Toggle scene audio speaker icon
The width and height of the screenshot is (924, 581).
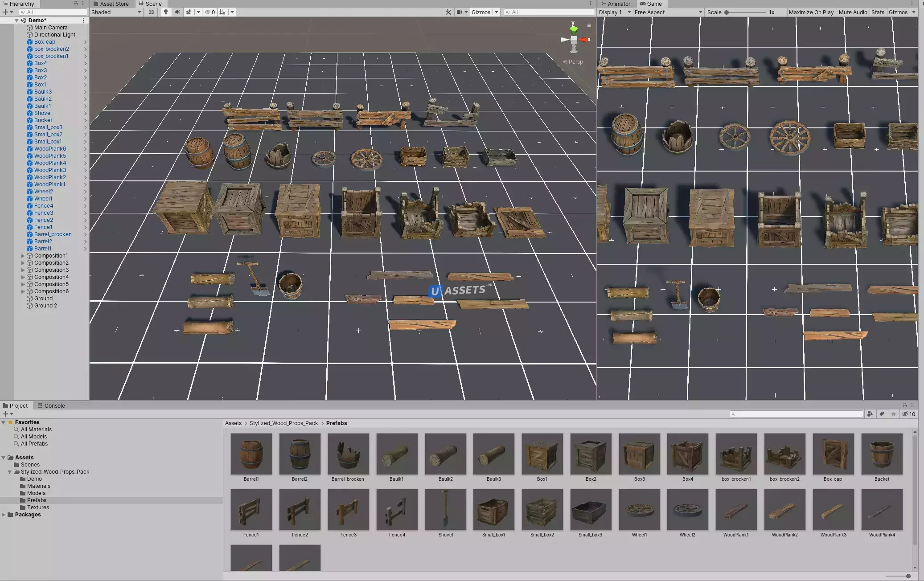[x=177, y=12]
